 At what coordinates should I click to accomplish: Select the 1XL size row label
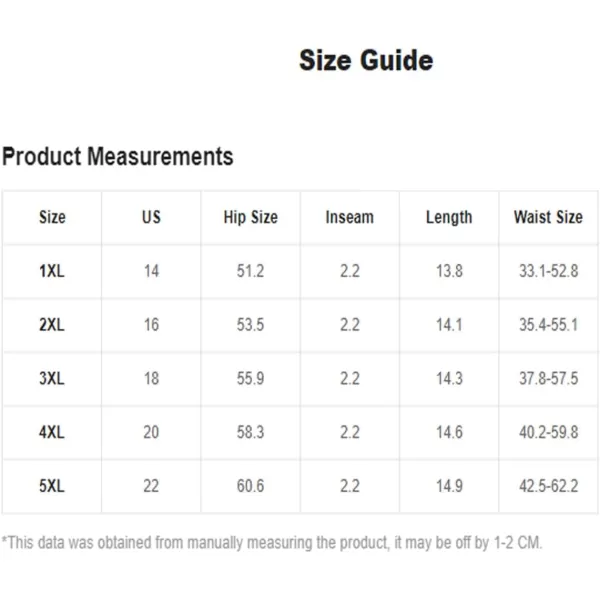coord(52,271)
